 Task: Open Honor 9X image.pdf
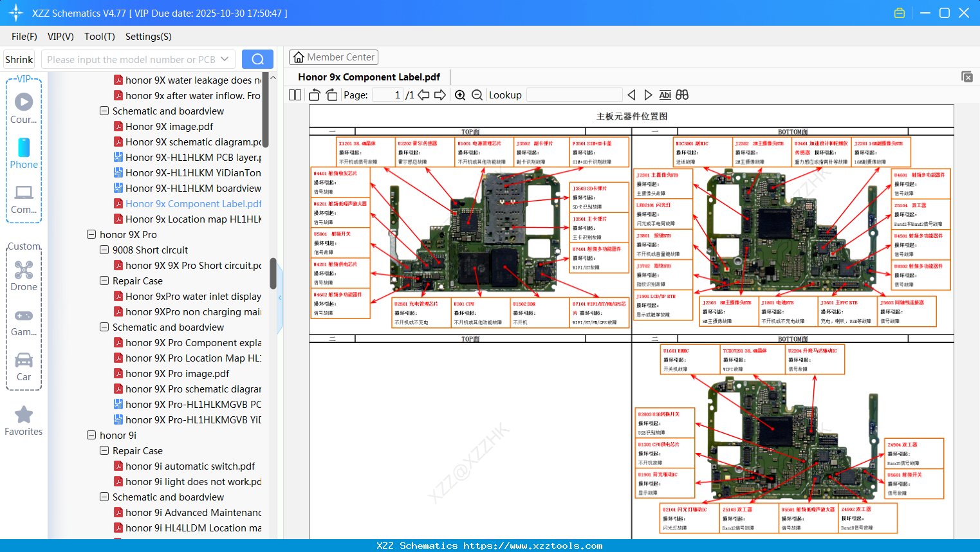(x=169, y=126)
